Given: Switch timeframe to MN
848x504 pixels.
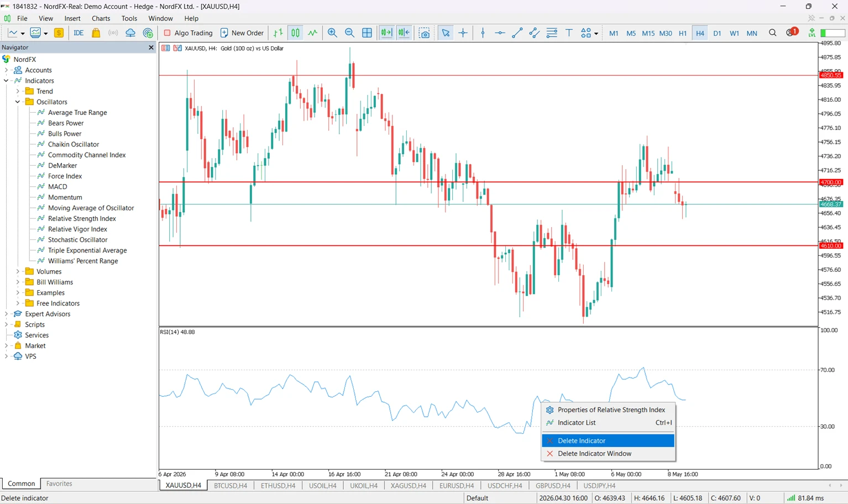Looking at the screenshot, I should pyautogui.click(x=752, y=33).
